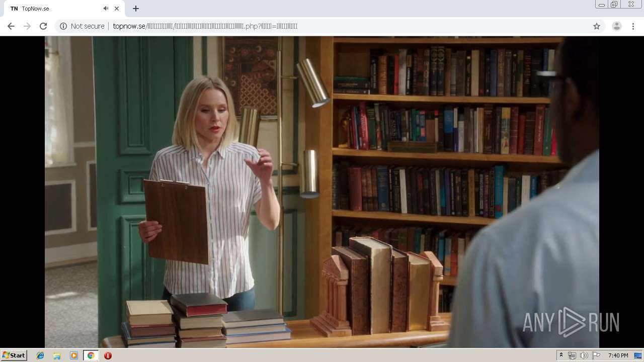Open the volume tray icon
This screenshot has height=362, width=644.
pyautogui.click(x=584, y=355)
